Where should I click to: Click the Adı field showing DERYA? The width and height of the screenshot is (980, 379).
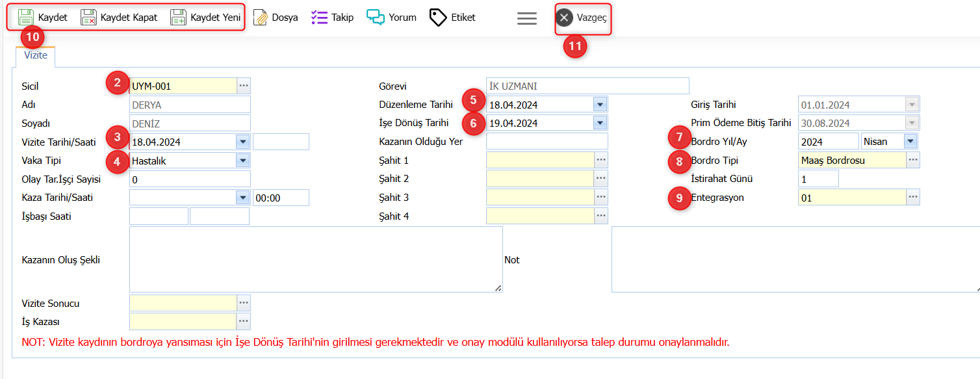coord(190,105)
